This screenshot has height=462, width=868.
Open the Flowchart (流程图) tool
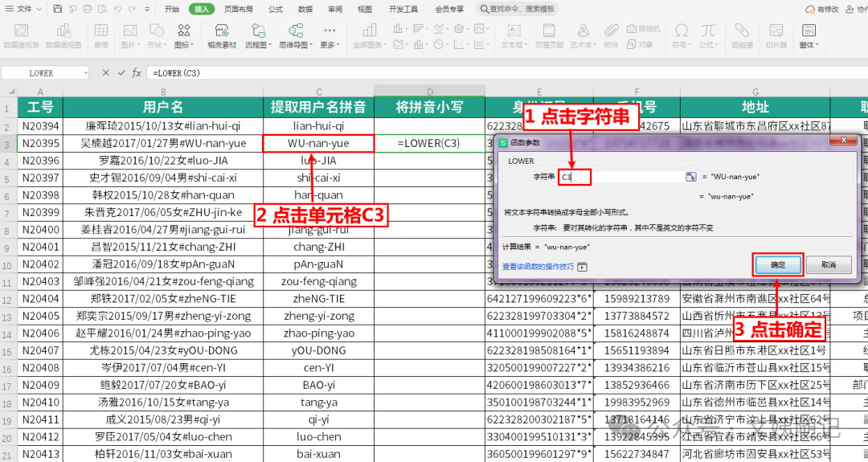(x=259, y=36)
